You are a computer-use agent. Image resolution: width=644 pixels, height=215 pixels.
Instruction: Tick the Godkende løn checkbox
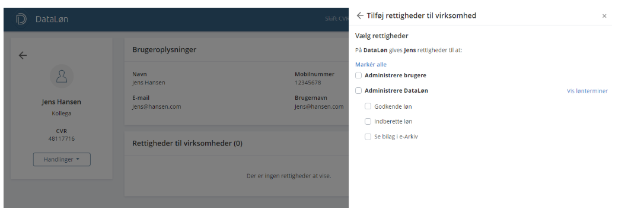(368, 106)
